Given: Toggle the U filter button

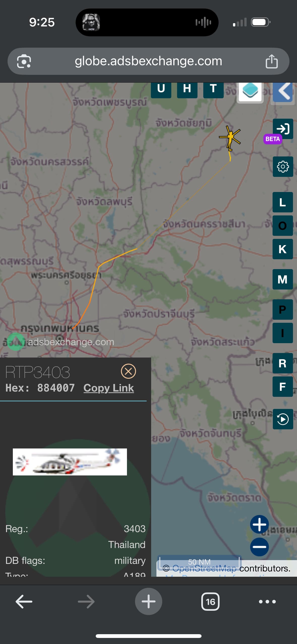Looking at the screenshot, I should click(x=161, y=89).
